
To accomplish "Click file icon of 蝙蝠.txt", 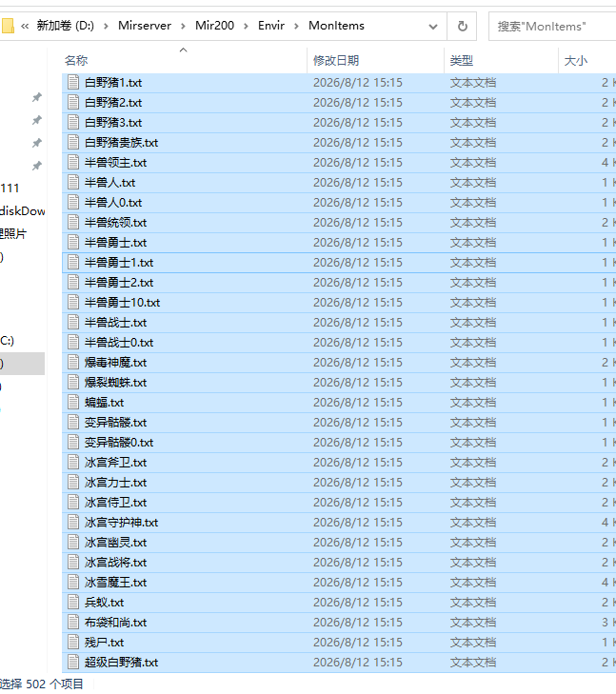I will (x=73, y=403).
